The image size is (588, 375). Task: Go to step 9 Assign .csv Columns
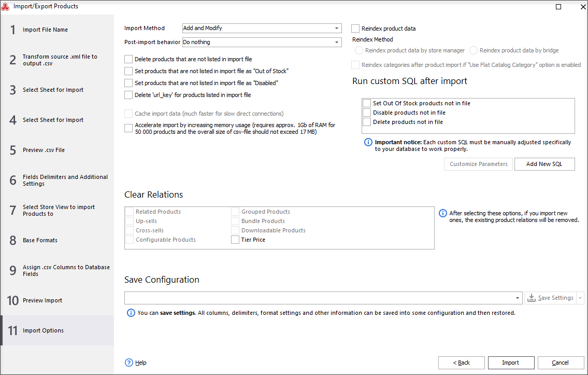tap(58, 270)
